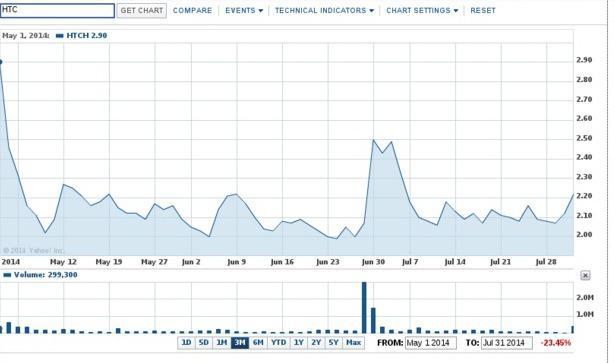Open the COMPARE option
This screenshot has height=363, width=614.
192,11
